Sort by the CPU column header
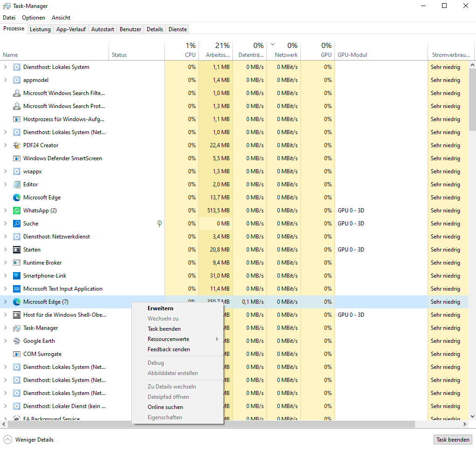The height and width of the screenshot is (450, 476). tap(182, 50)
